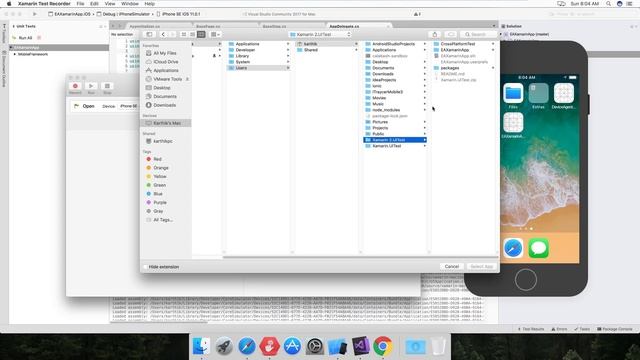Open the Xamarin 2.UITest path dropdown
The height and width of the screenshot is (360, 640).
pyautogui.click(x=320, y=34)
